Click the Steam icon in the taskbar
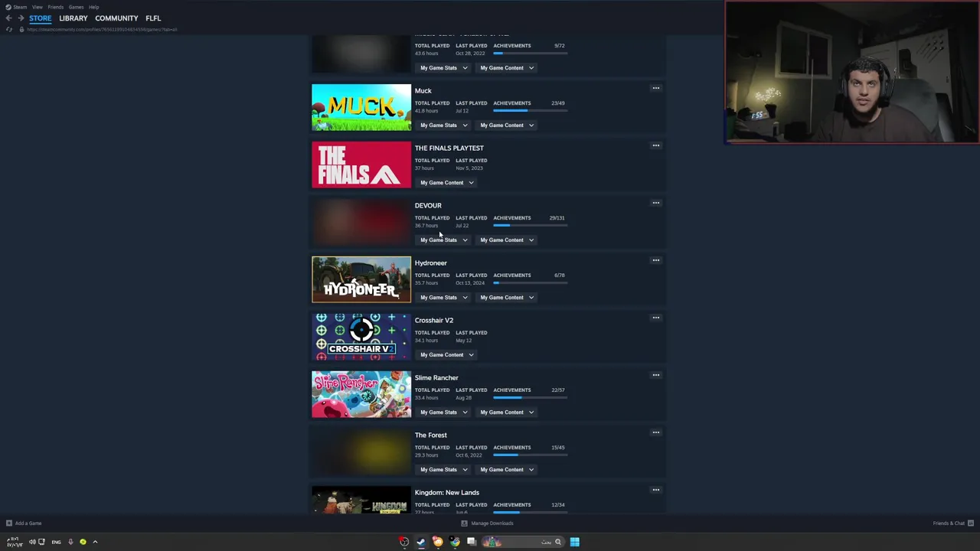This screenshot has height=551, width=980. tap(421, 542)
